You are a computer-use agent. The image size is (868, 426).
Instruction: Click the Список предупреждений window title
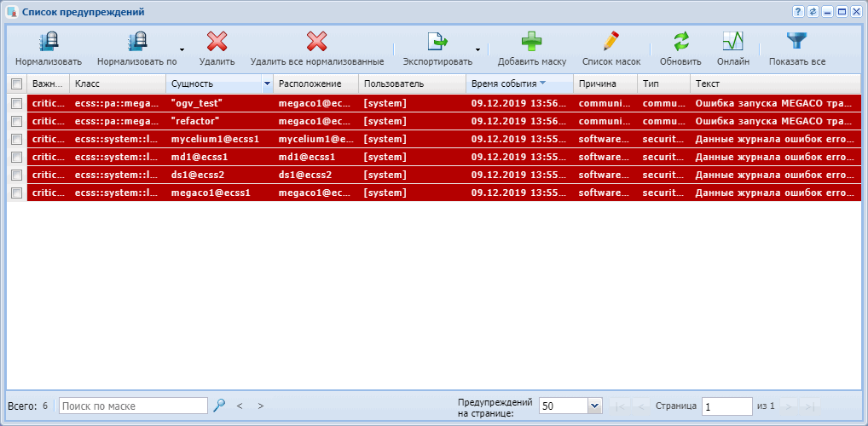[83, 12]
